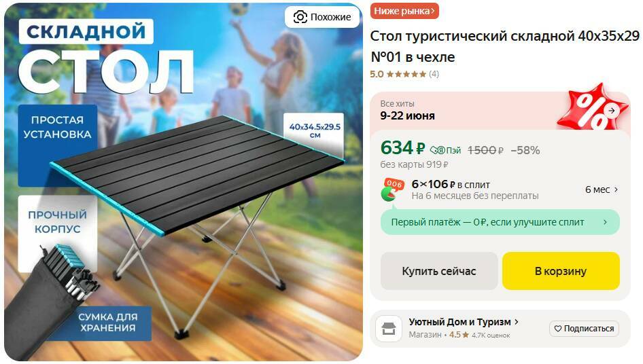Open the folding table product photo
The image size is (643, 364).
(x=184, y=182)
